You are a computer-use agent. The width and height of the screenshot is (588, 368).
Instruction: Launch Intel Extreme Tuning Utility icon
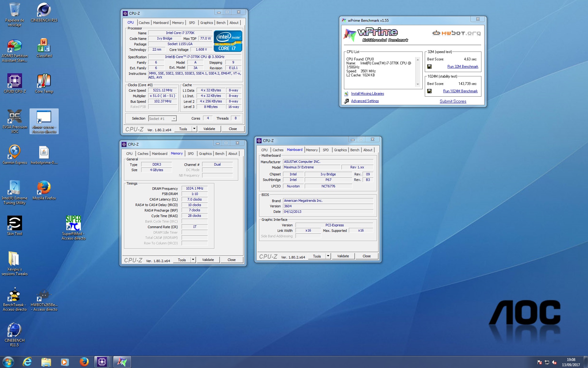14,192
